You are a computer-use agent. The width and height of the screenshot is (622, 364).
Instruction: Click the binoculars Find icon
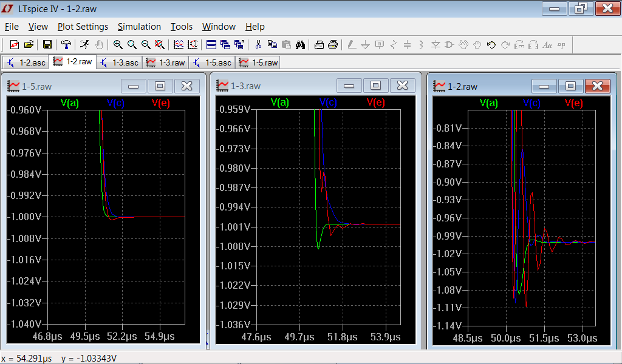pyautogui.click(x=300, y=44)
